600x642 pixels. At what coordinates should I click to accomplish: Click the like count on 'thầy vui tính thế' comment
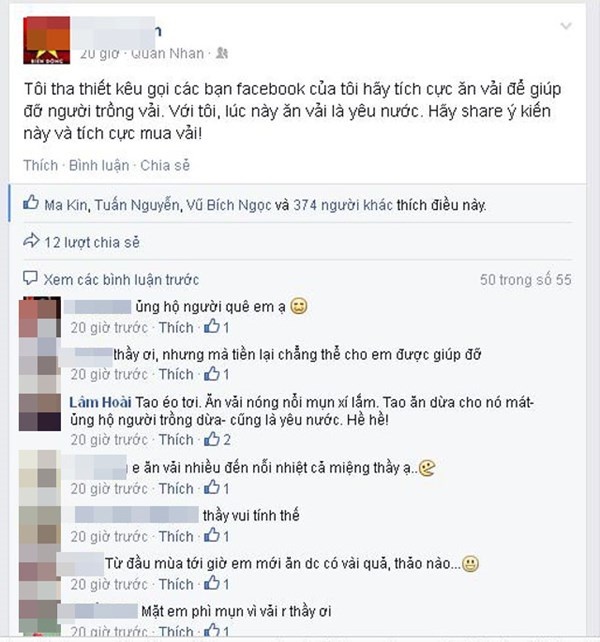(216, 536)
